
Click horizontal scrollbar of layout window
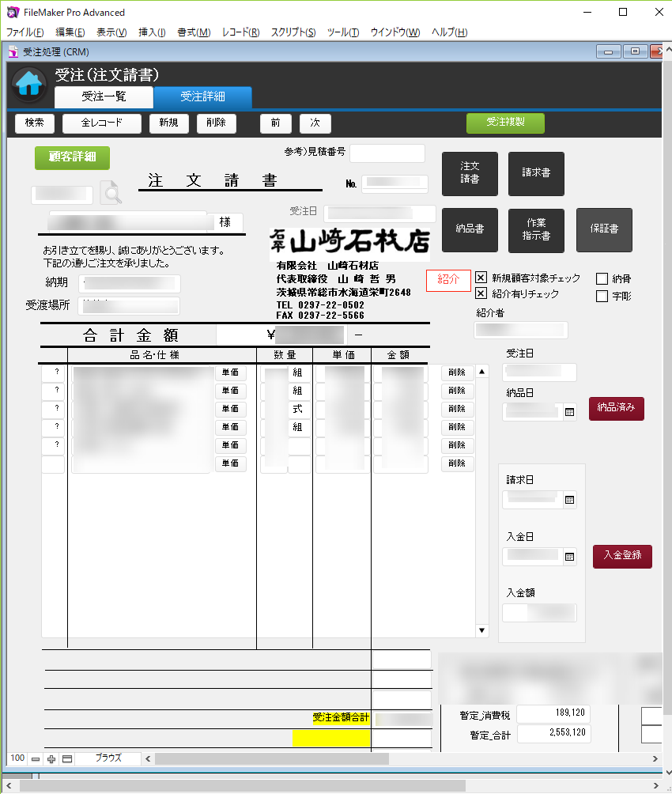point(272,758)
